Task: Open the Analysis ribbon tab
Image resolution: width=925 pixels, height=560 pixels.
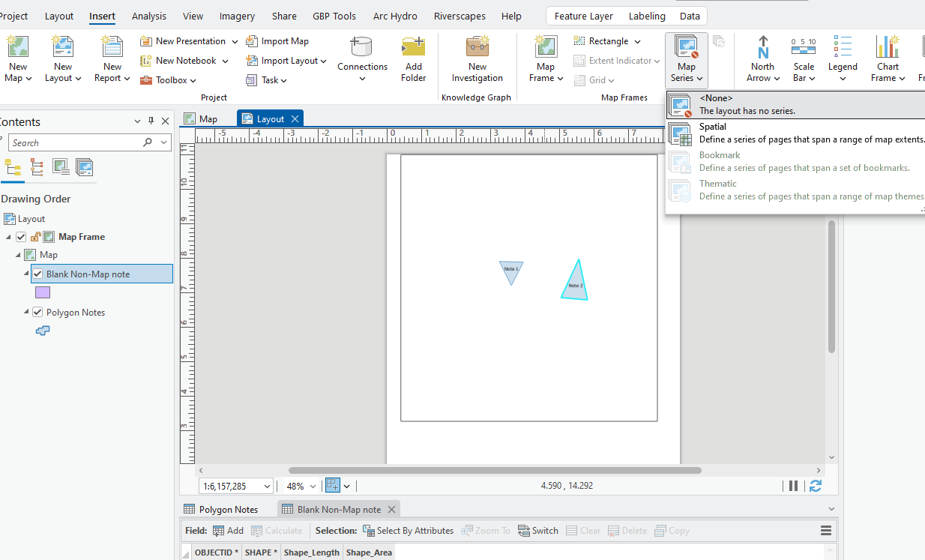Action: click(149, 16)
